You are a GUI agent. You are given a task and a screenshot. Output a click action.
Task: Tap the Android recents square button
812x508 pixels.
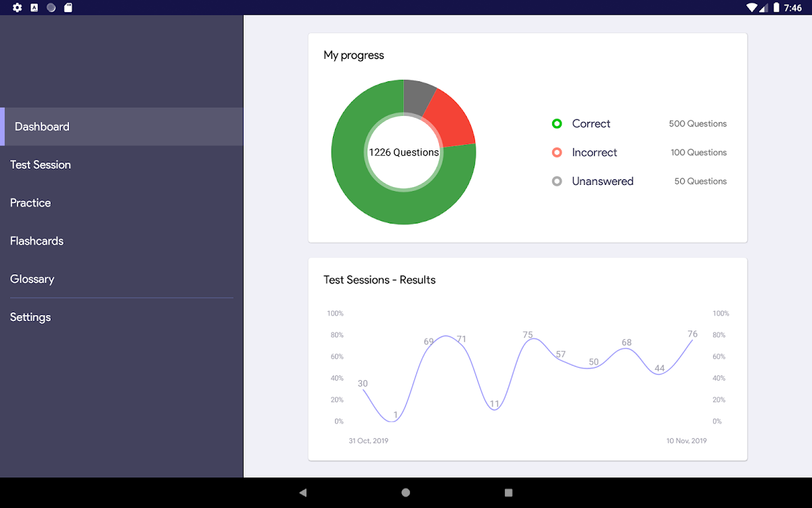pos(509,492)
